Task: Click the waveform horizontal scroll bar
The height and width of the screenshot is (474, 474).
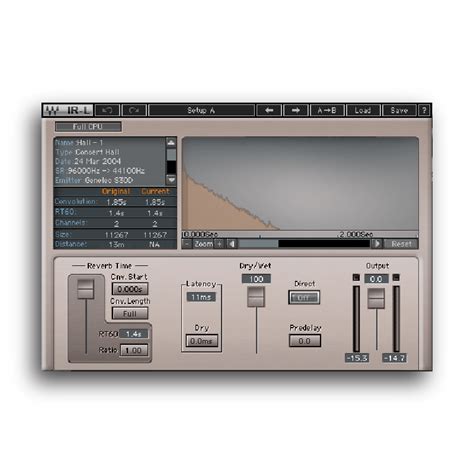Action: coord(304,244)
